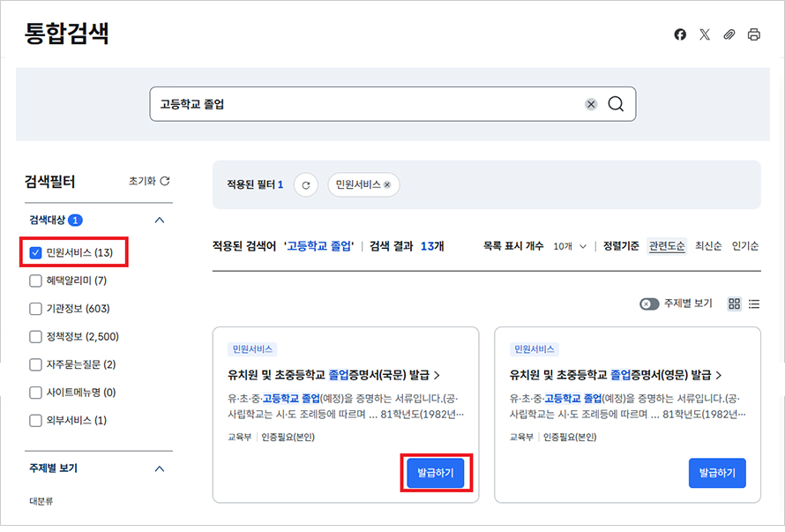Click 발급하기 for the 졸업증명서(영문) card
Screen dimensions: 785x532
[x=717, y=473]
